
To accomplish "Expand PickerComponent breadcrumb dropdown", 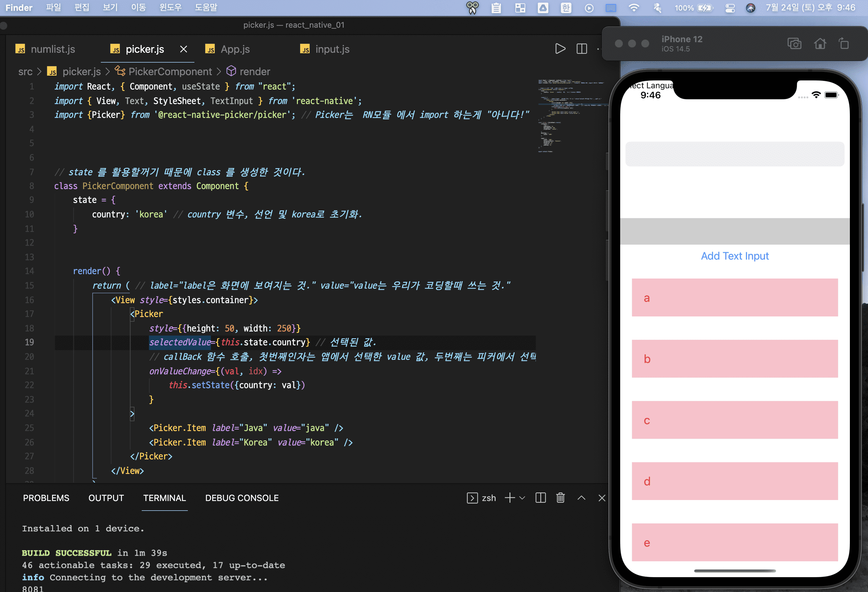I will 170,71.
